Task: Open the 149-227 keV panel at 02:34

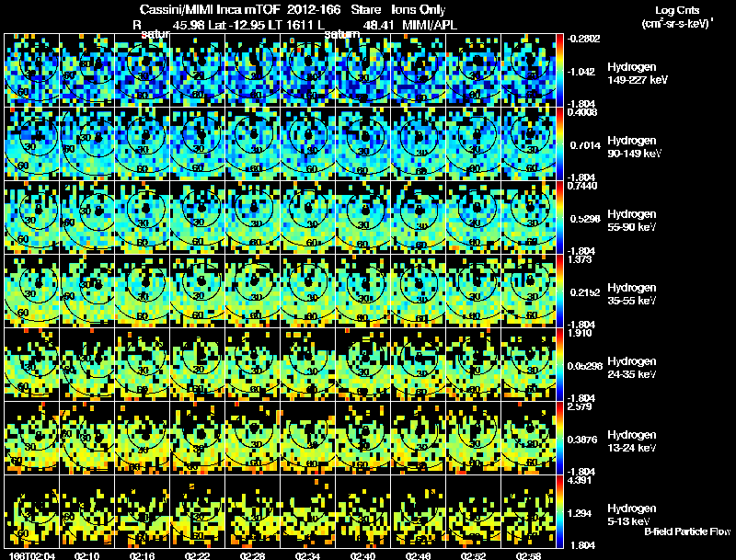Action: [308, 70]
